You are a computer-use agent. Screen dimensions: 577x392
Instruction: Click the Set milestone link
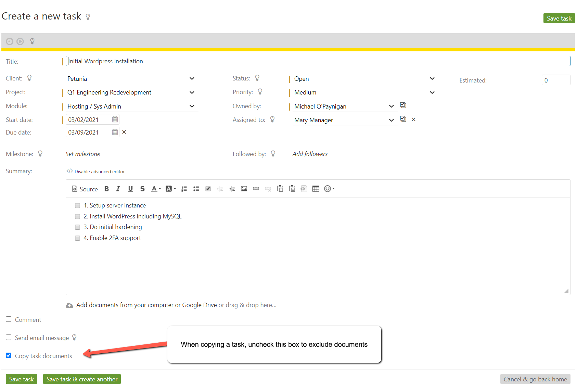pos(83,154)
